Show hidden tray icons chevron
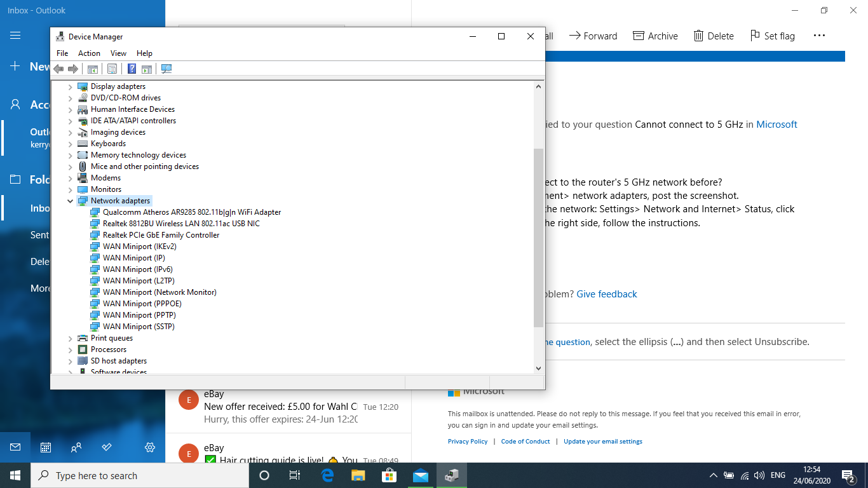Screen dimensions: 868x488 [x=713, y=475]
